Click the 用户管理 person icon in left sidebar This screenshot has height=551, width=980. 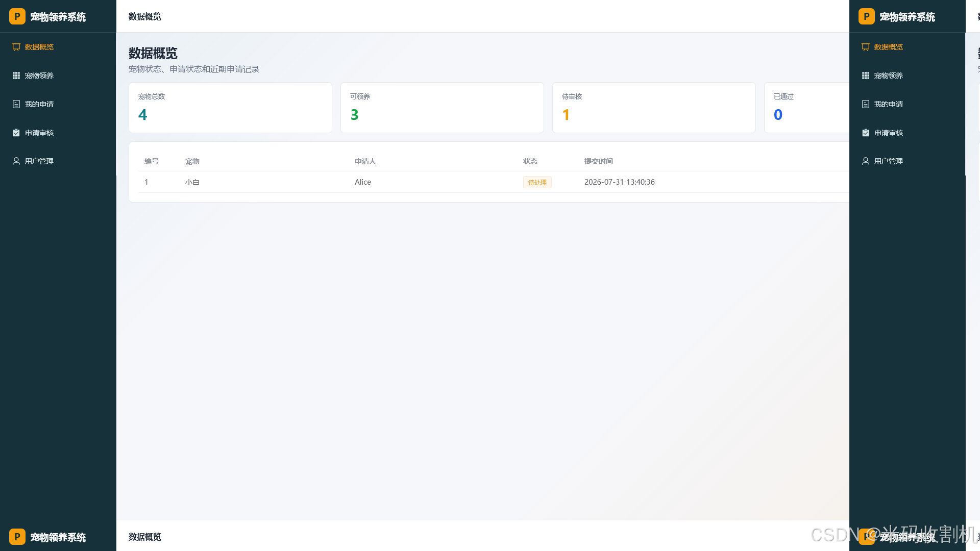16,161
